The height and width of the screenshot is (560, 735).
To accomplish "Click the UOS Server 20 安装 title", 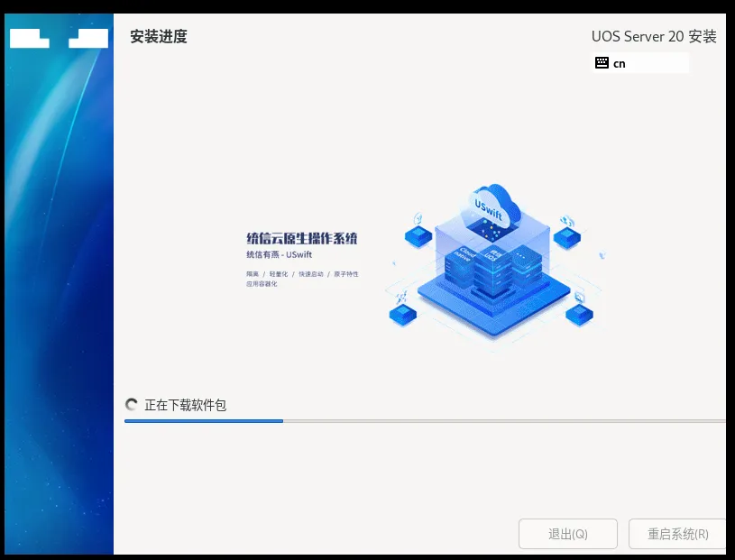I will click(x=654, y=37).
